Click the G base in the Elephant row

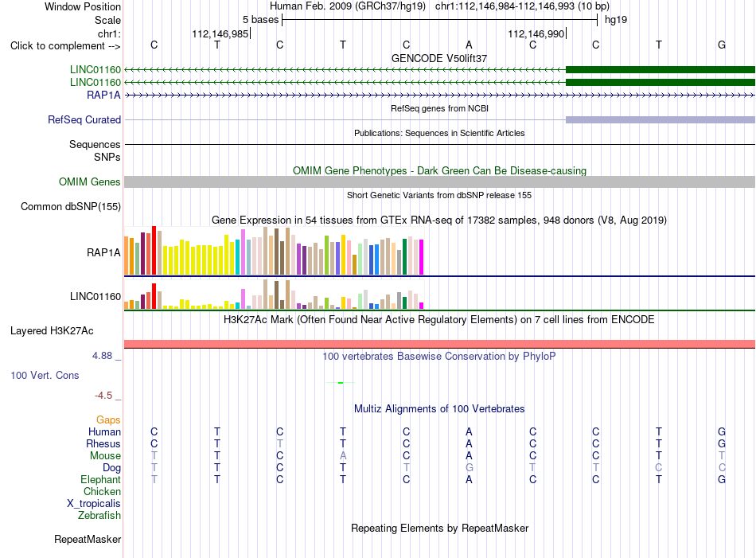[722, 479]
